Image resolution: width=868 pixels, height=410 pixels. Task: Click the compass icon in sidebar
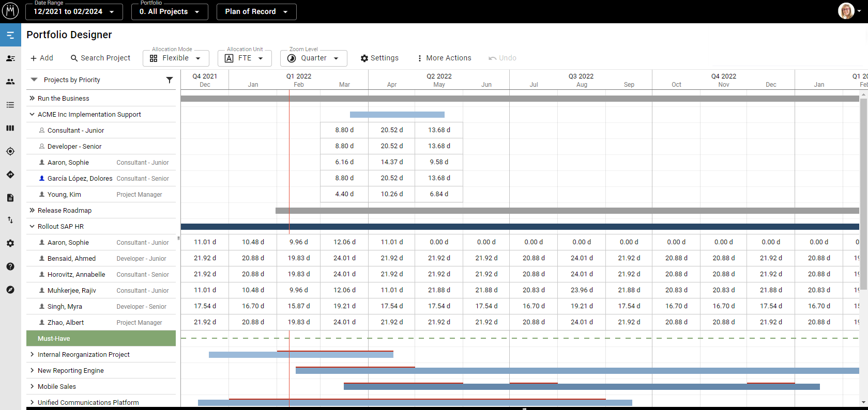10,290
